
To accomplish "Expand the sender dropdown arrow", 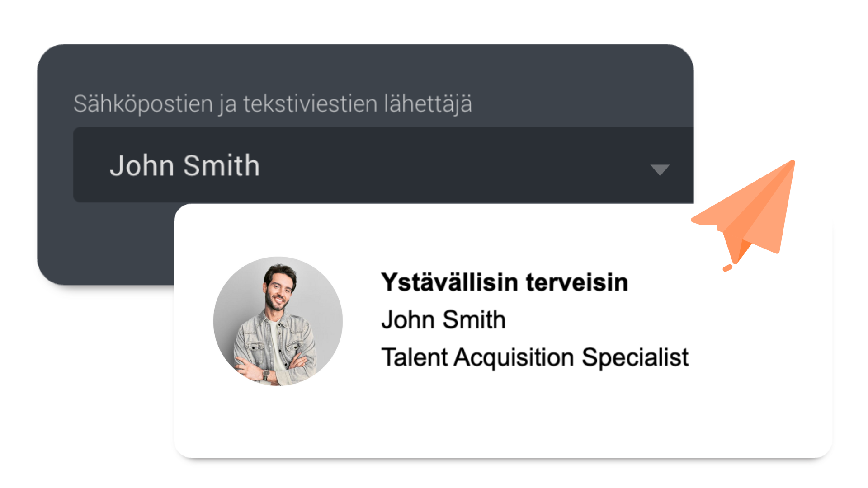I will coord(660,170).
